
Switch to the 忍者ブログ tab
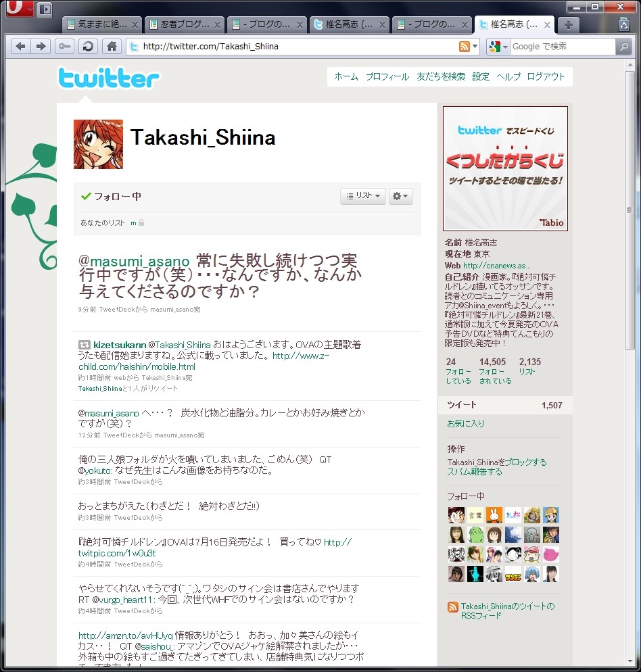(183, 24)
